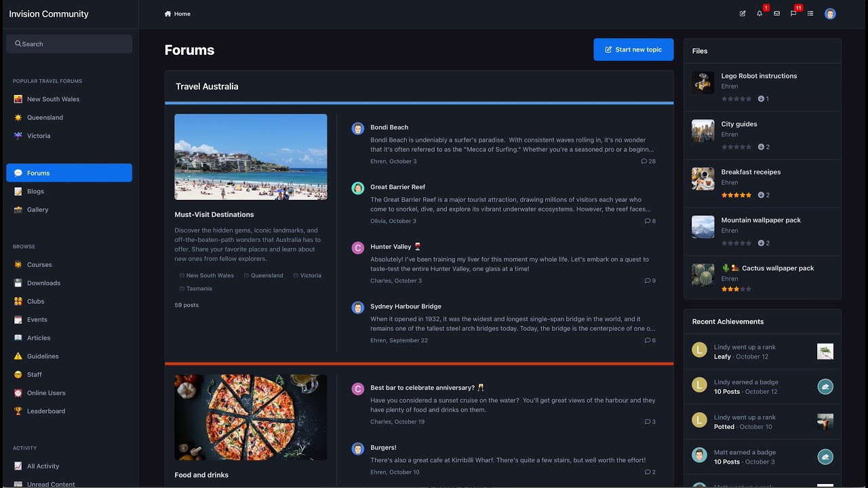The width and height of the screenshot is (868, 488).
Task: Open the notifications bell icon
Action: 759,14
